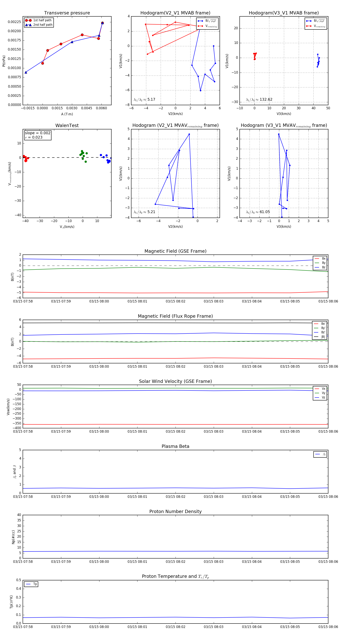351x644 pixels.
Task: Click the 'r = 0.023' annotation
Action: pos(34,137)
